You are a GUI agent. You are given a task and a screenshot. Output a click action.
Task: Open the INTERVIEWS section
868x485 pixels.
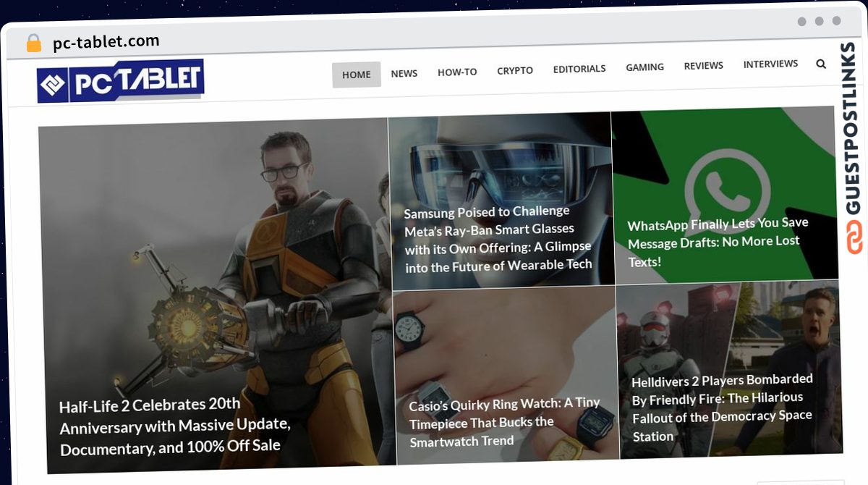770,64
